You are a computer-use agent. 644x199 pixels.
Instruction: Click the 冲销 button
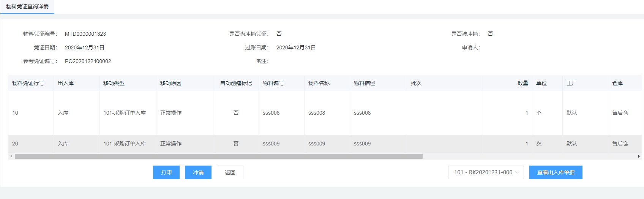pyautogui.click(x=198, y=172)
